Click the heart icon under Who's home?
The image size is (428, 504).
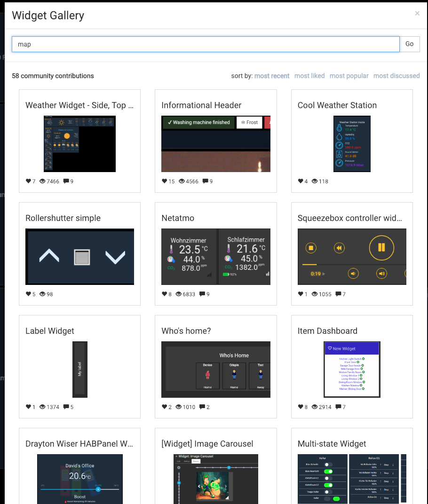(x=165, y=407)
